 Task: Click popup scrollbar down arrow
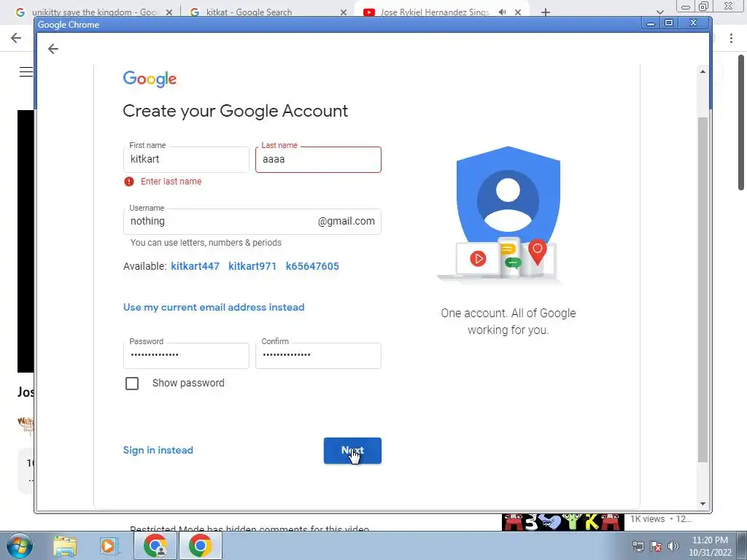click(x=703, y=504)
